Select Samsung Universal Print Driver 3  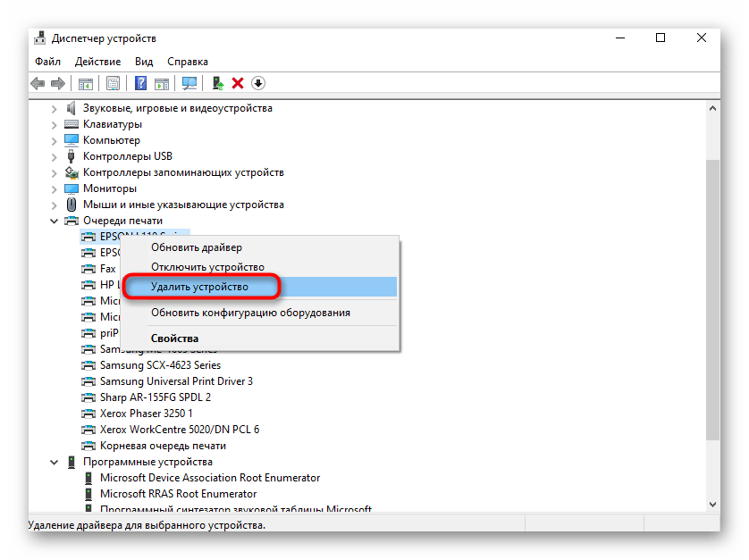[176, 381]
